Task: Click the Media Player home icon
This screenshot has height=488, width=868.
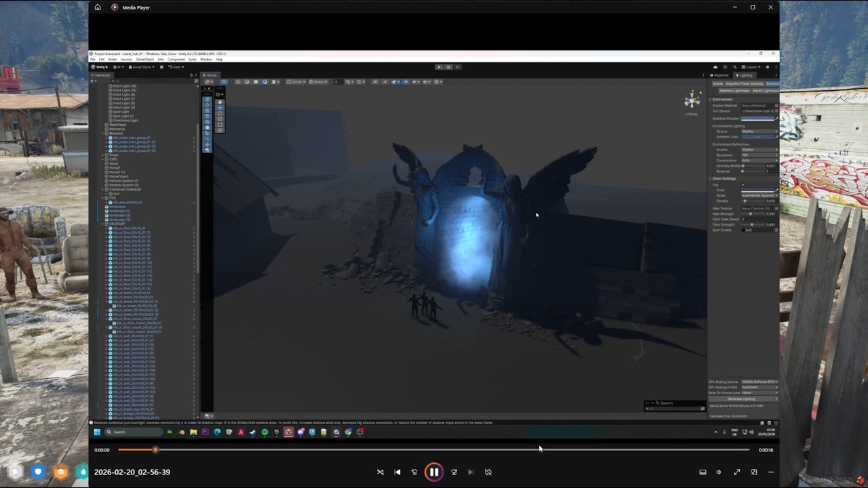Action: pos(98,7)
